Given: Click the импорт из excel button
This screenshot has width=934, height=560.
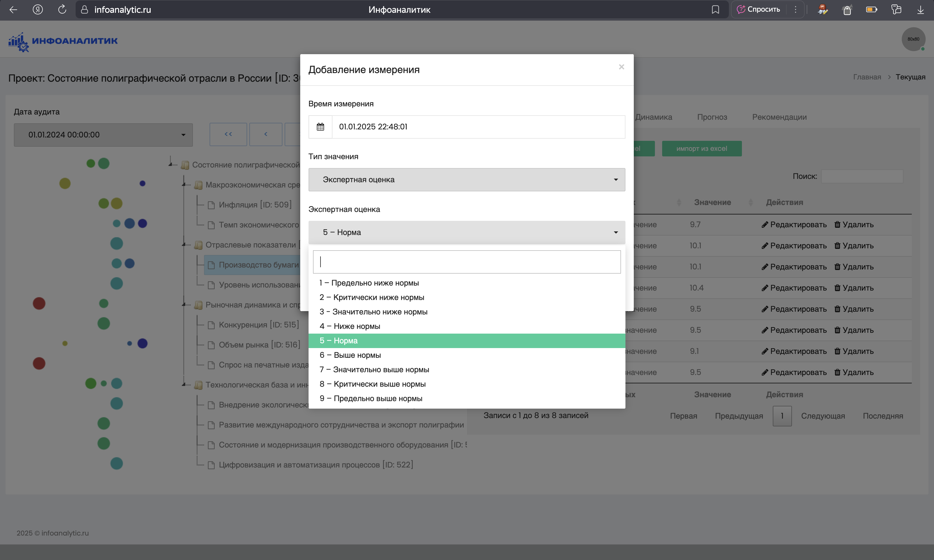Looking at the screenshot, I should 701,149.
